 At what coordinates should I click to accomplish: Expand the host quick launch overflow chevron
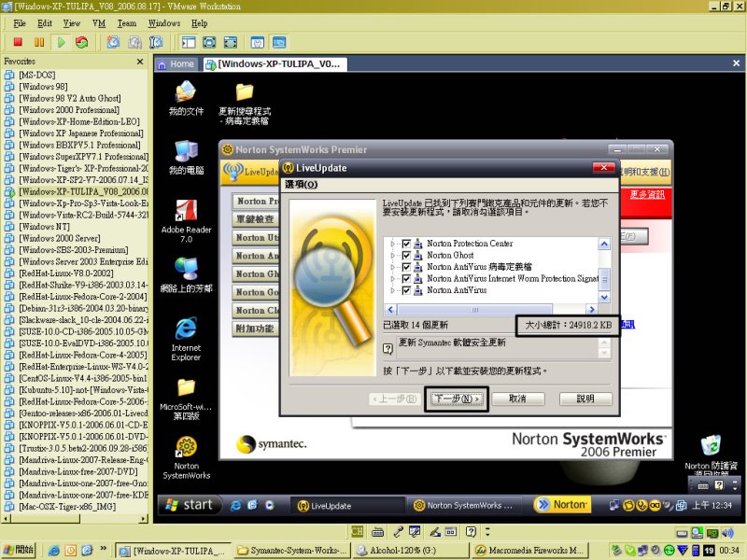click(103, 549)
